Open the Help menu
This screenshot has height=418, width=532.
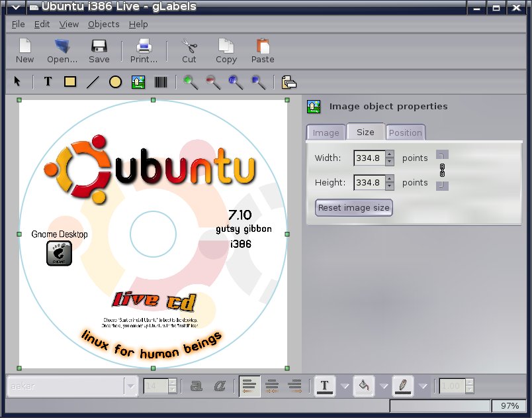coord(138,25)
